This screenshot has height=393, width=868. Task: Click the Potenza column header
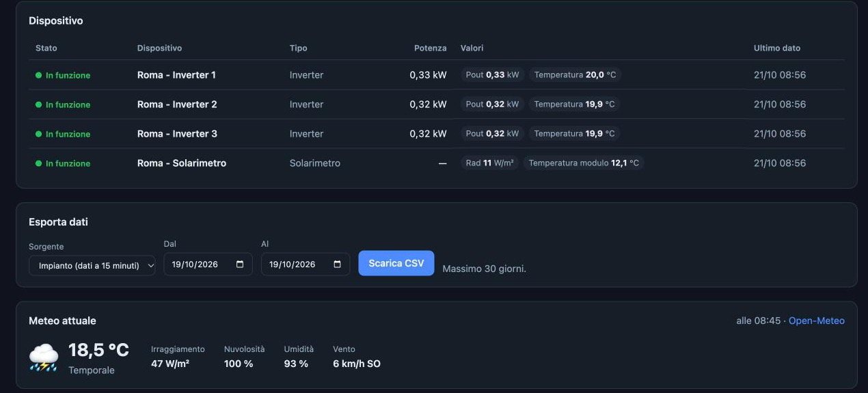point(431,48)
